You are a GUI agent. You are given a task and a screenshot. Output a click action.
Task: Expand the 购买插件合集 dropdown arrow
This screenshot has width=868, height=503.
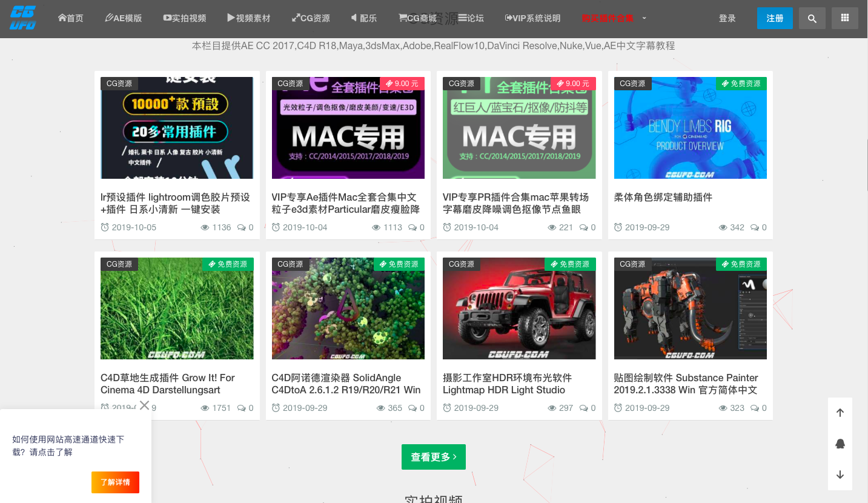pos(644,18)
